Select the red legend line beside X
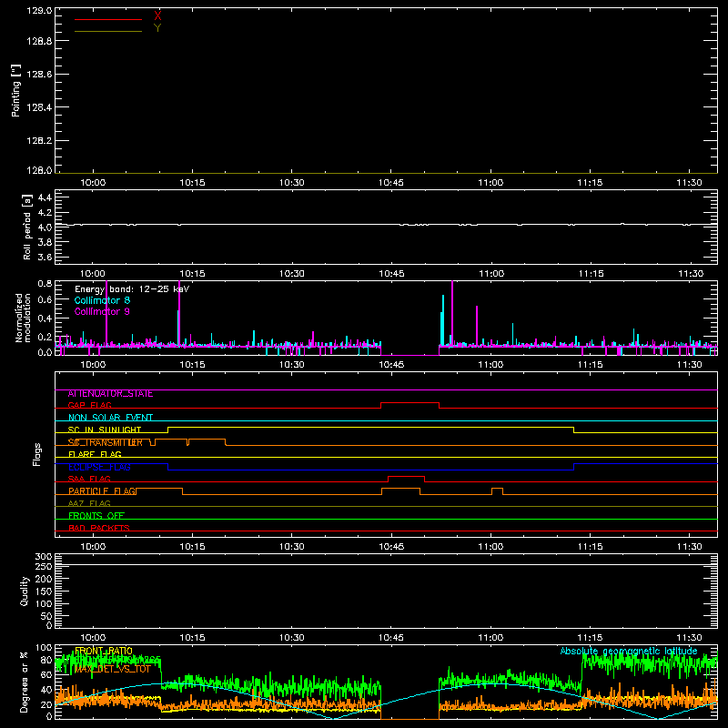Image resolution: width=728 pixels, height=728 pixels. [x=108, y=19]
